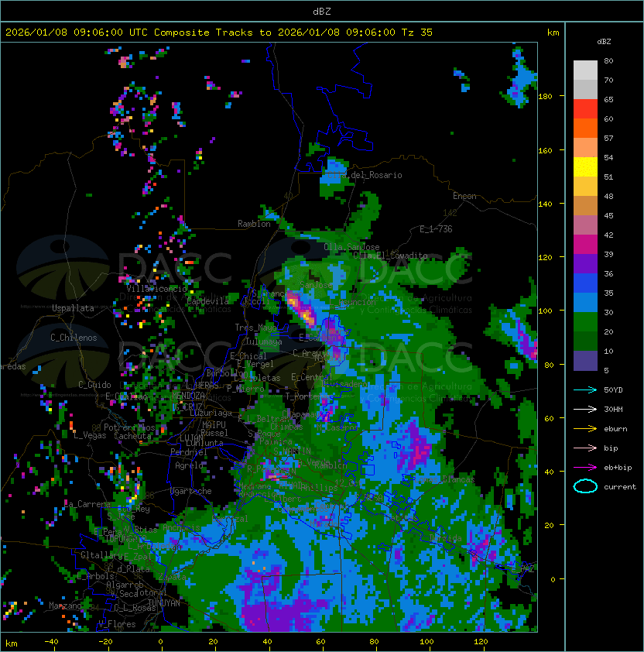644x652 pixels.
Task: Click the 'Phillips' map label
Action: 319,487
